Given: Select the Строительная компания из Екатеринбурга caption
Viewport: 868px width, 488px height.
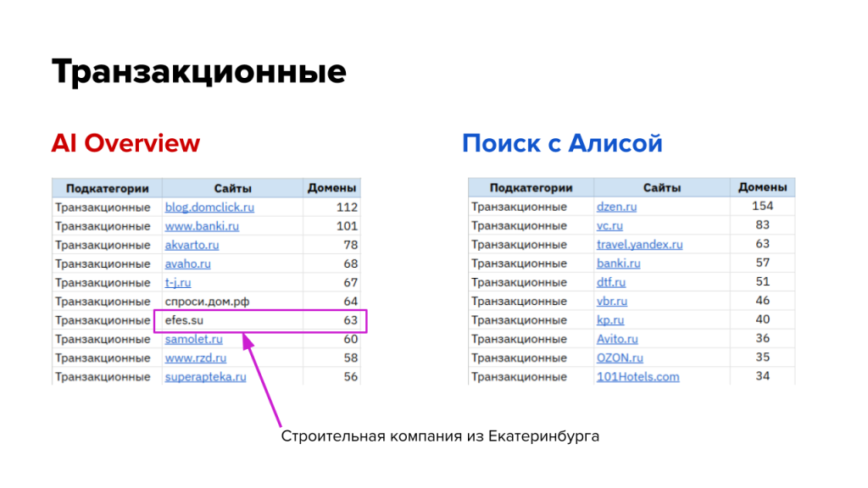Looking at the screenshot, I should tap(440, 437).
